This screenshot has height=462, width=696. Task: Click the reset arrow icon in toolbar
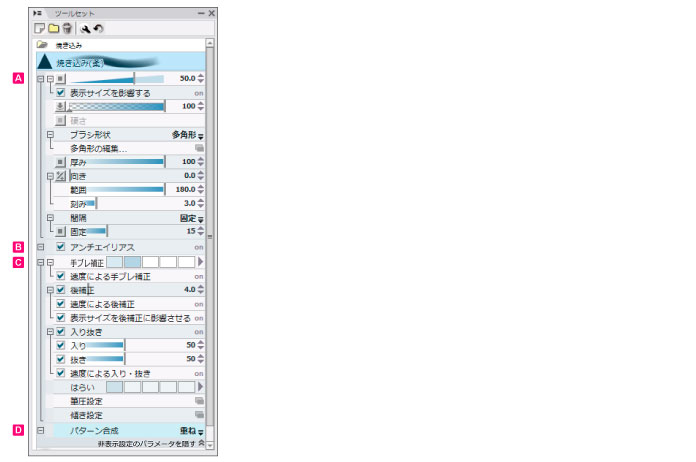(99, 29)
